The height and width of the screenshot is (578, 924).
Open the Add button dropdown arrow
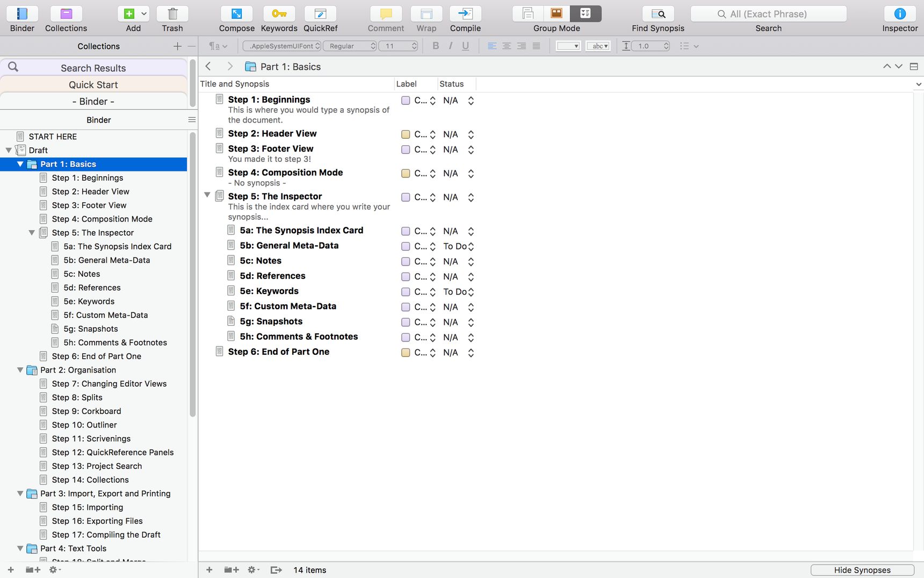pos(144,13)
